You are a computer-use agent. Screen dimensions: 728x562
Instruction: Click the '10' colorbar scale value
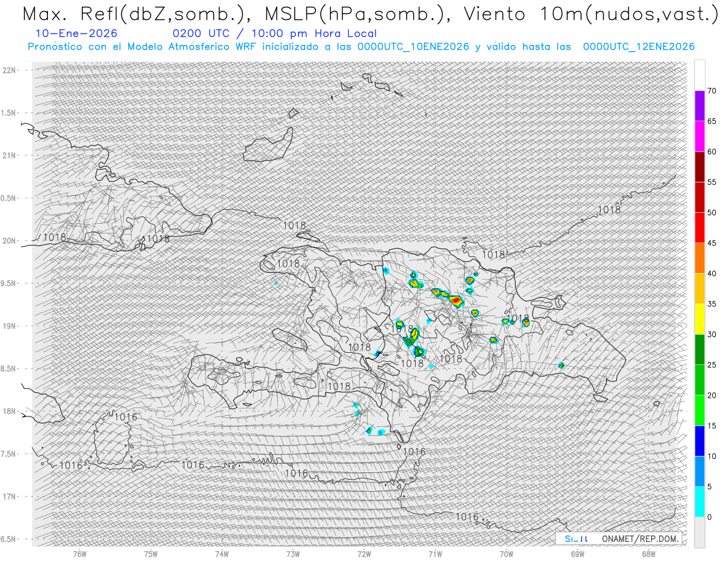[712, 456]
